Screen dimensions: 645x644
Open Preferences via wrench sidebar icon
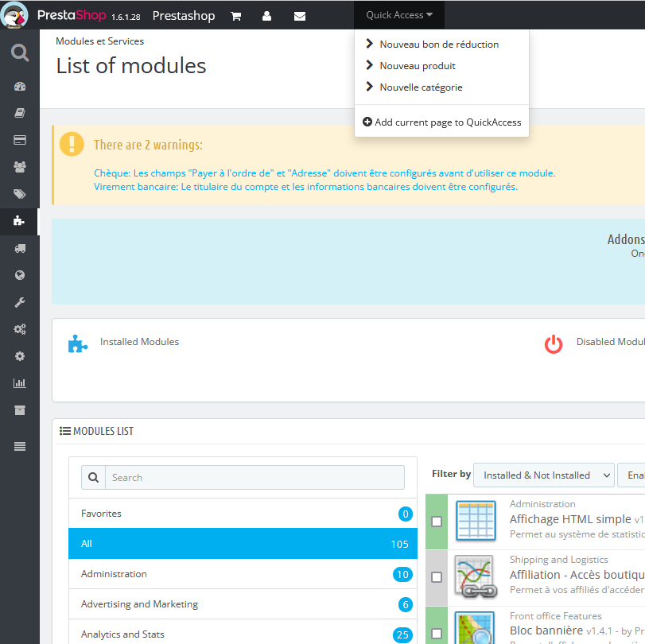point(20,302)
